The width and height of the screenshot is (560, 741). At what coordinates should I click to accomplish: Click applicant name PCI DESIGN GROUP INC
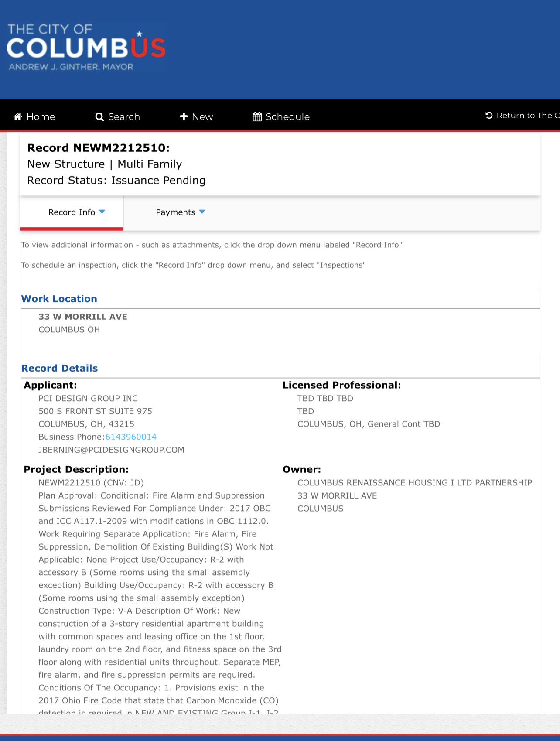88,398
